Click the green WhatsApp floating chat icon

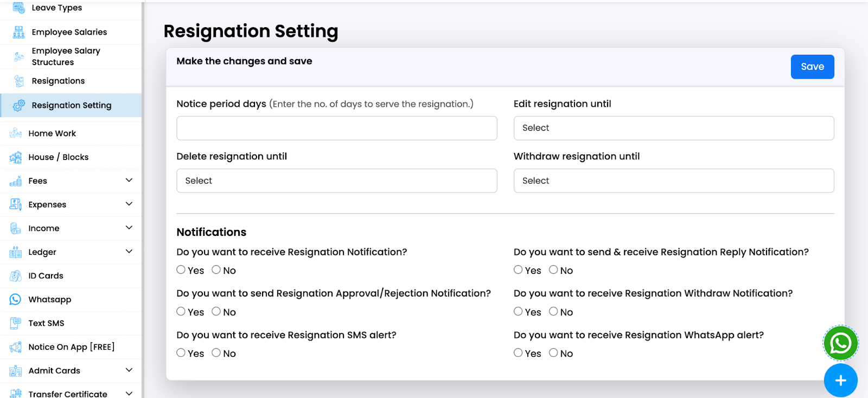(x=840, y=343)
